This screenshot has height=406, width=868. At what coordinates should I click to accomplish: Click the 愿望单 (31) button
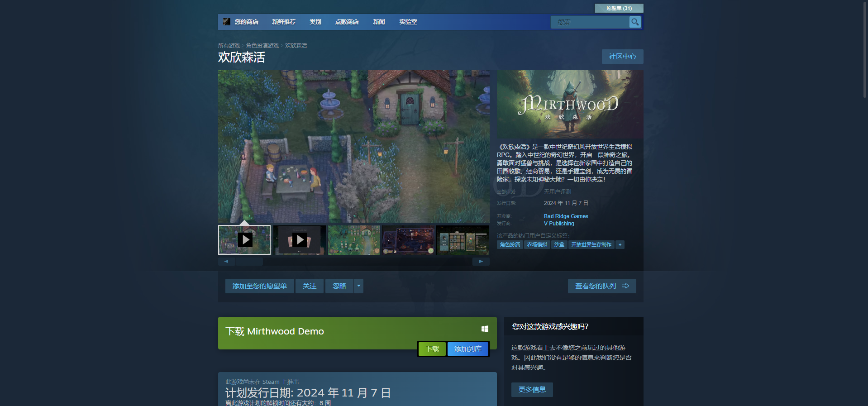tap(619, 8)
